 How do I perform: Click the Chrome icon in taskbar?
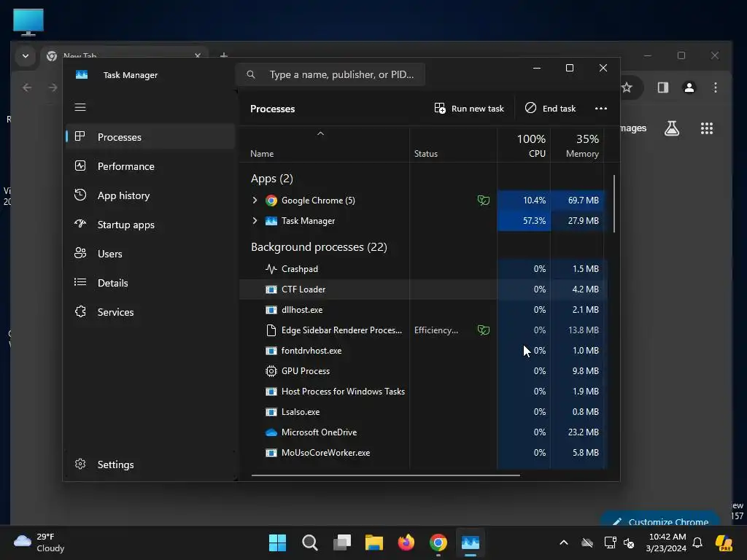pyautogui.click(x=438, y=542)
